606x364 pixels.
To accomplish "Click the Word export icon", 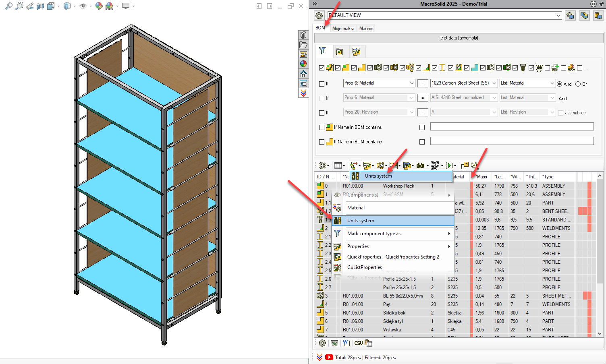I will tap(346, 343).
